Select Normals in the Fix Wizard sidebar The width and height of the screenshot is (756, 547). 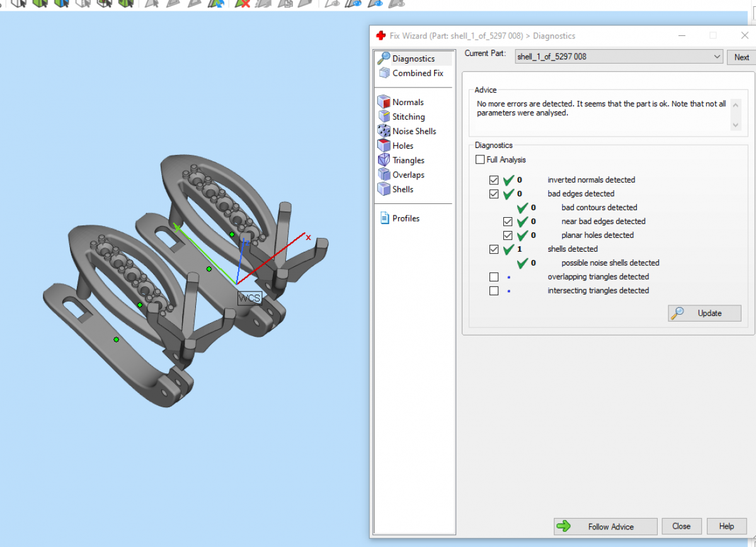tap(407, 102)
